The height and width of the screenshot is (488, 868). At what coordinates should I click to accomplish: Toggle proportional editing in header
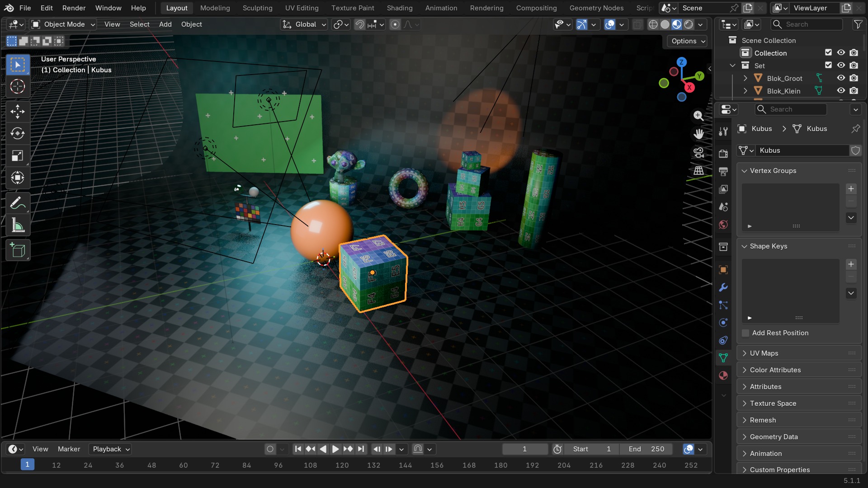pyautogui.click(x=395, y=24)
